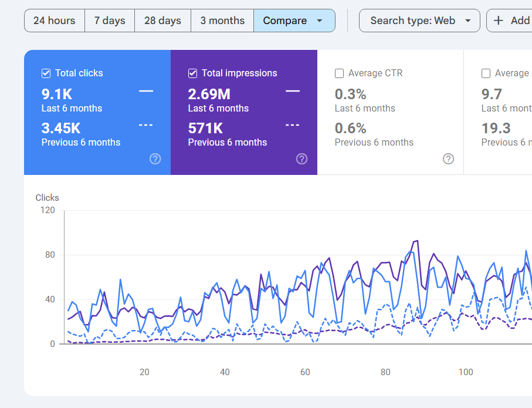Click the 60 x-axis label
Viewport: 532px width, 408px height.
tap(305, 372)
